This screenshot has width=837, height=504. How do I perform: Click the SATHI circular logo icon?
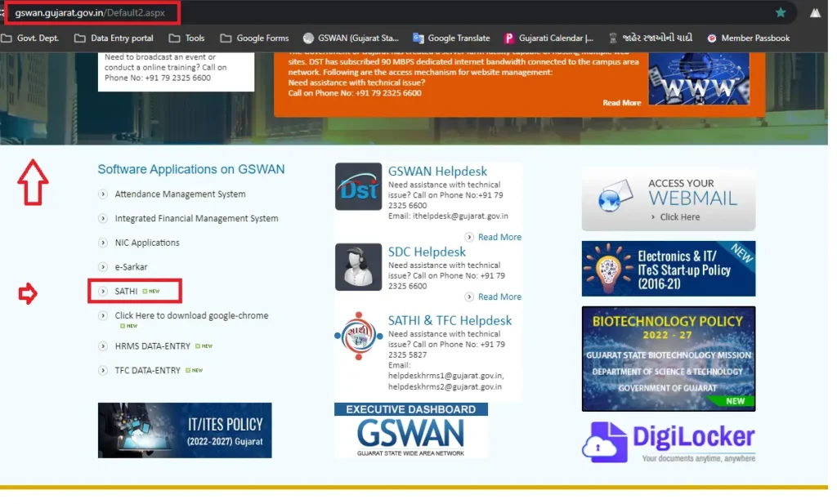tap(358, 336)
